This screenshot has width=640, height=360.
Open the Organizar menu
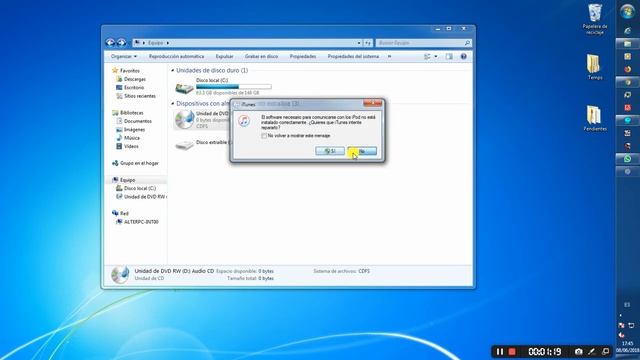coord(124,56)
